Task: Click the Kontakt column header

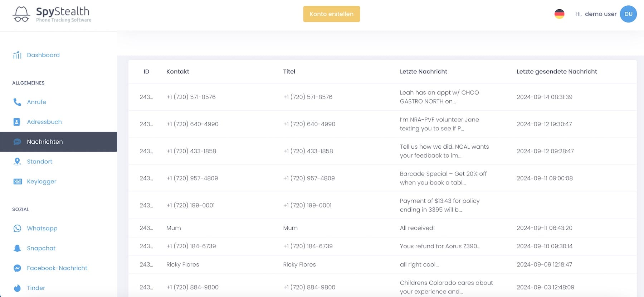Action: 178,71
